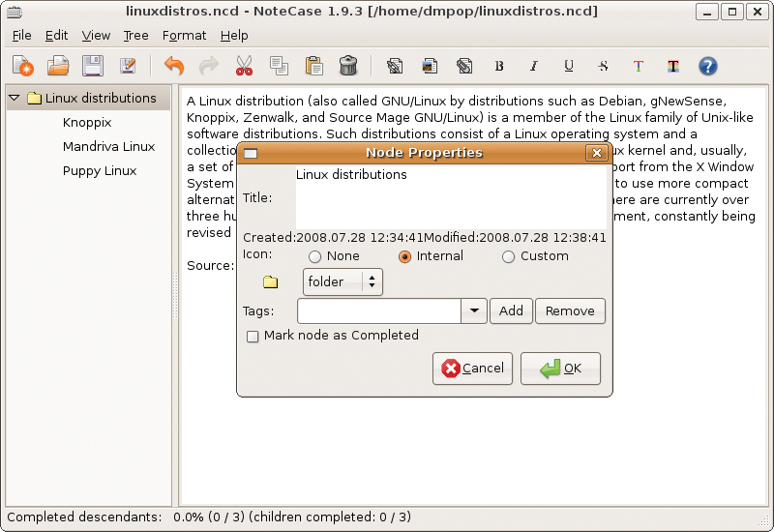
Task: Click the NoteCase app icon in title bar
Action: [x=15, y=12]
